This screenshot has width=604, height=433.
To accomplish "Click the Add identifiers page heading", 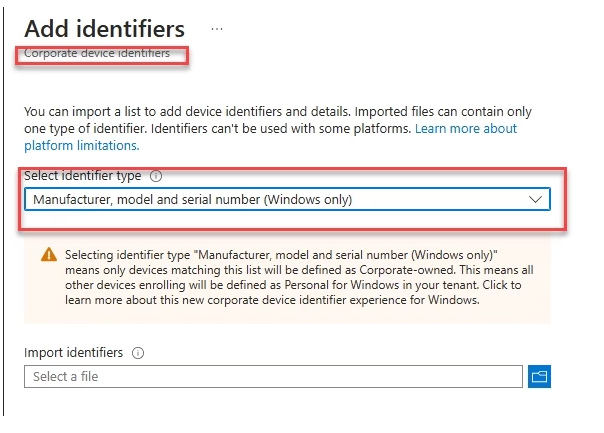I will click(104, 29).
